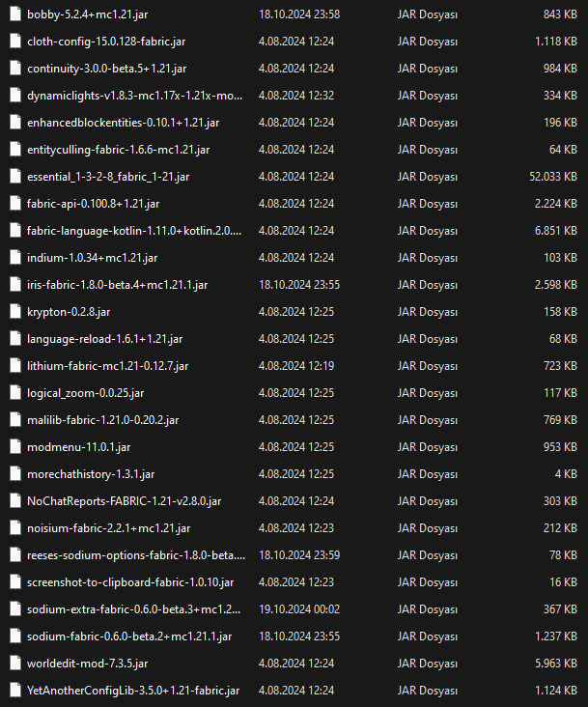Select file name logical_zoom-0.0.25.jar

coord(86,393)
